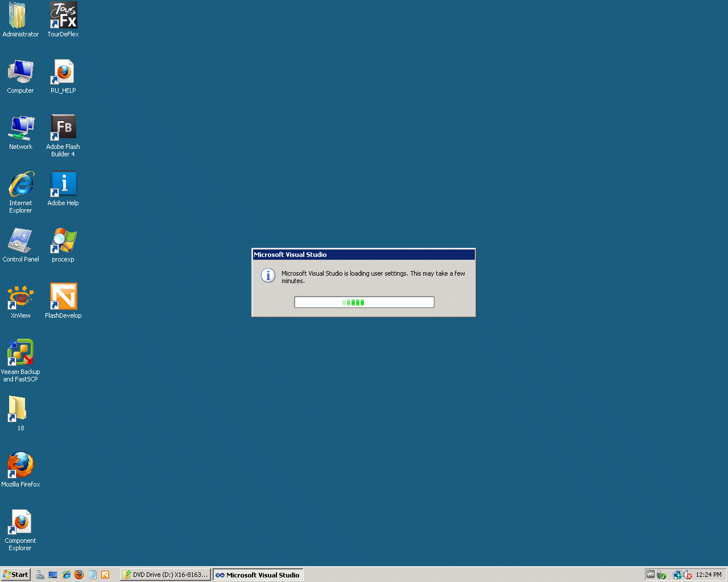Open Veeam Backup and FastSCP shortcut
The height and width of the screenshot is (582, 728).
[x=20, y=361]
